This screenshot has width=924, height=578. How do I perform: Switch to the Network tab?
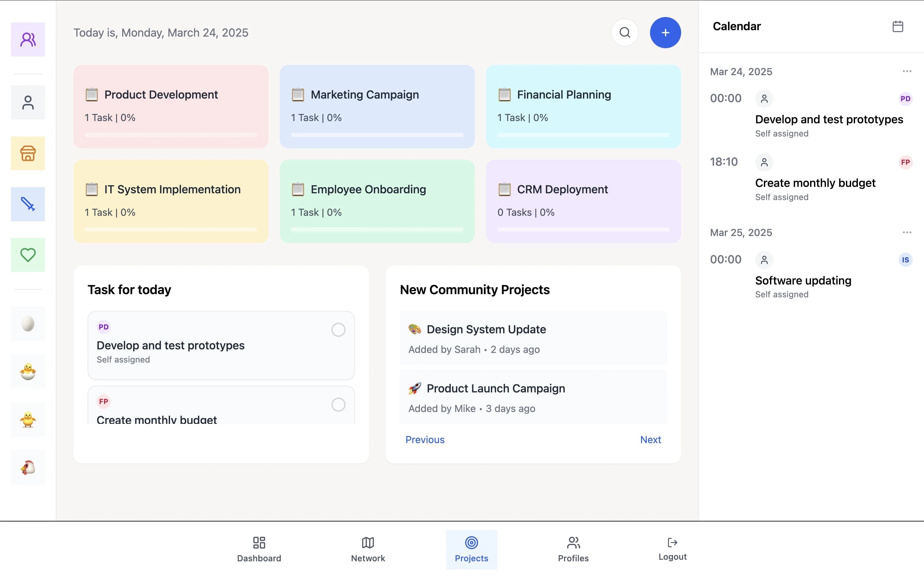point(368,550)
